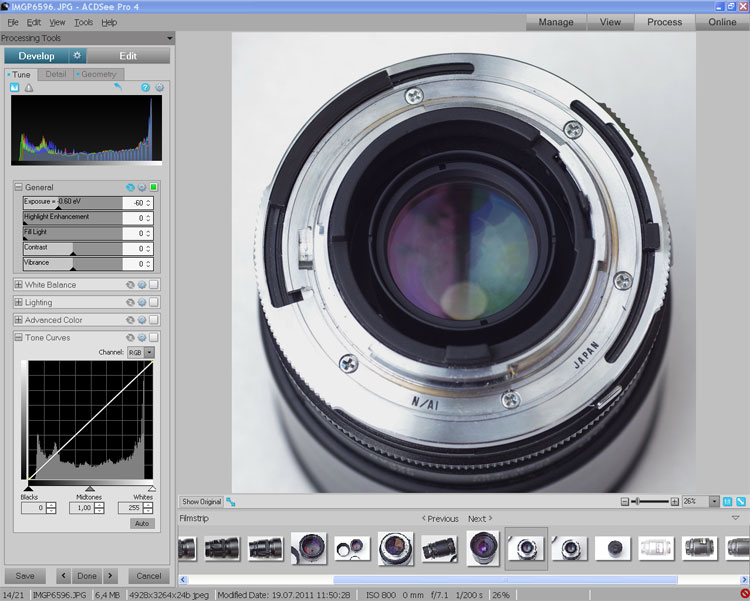Click the red icon in status bar
750x601 pixels.
[743, 594]
